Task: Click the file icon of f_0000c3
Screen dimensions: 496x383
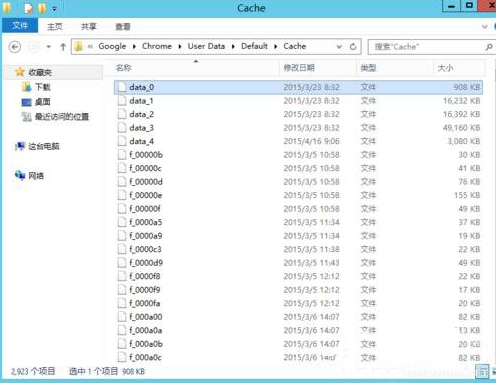Action: click(122, 249)
